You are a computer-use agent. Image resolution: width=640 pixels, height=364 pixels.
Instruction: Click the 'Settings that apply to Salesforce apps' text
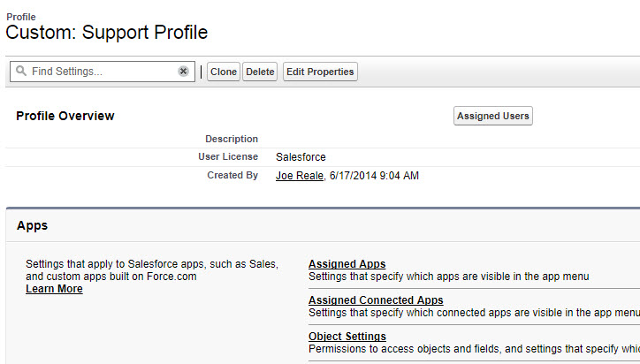(152, 270)
